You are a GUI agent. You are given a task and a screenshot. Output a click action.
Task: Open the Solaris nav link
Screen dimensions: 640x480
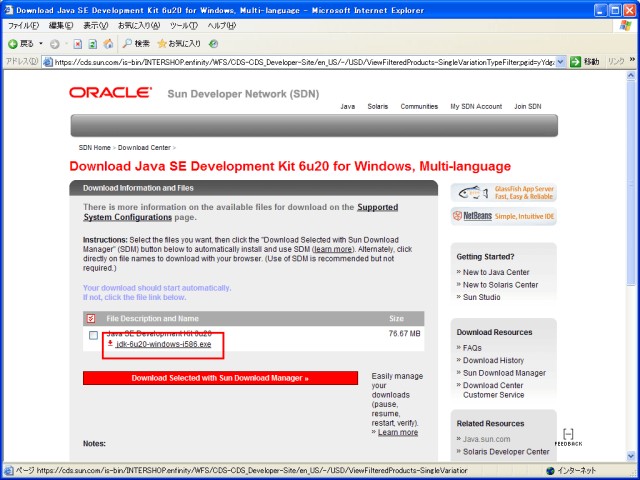coord(378,107)
